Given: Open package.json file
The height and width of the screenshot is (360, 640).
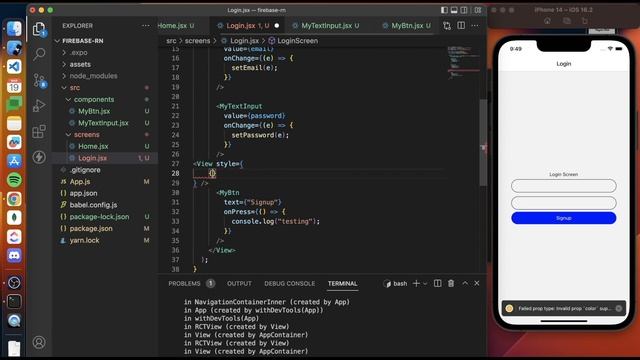Looking at the screenshot, I should pyautogui.click(x=91, y=229).
